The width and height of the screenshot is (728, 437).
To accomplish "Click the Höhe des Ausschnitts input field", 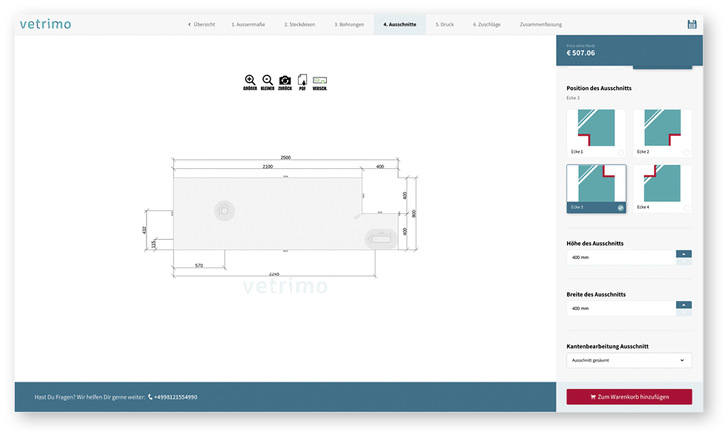I will (x=620, y=257).
